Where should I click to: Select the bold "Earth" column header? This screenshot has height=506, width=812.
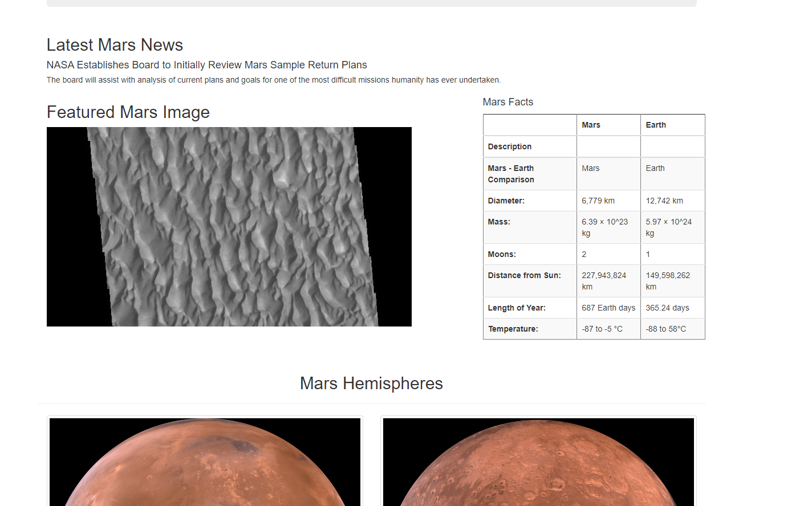click(656, 125)
